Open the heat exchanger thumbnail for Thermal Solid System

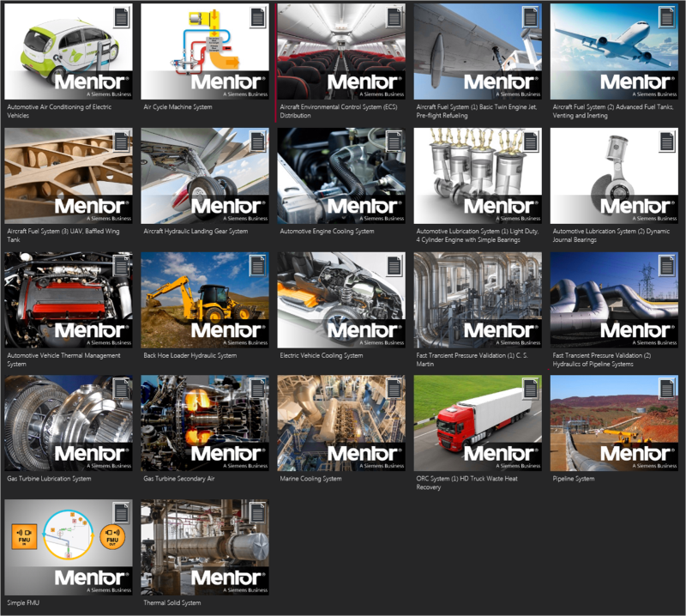click(205, 547)
